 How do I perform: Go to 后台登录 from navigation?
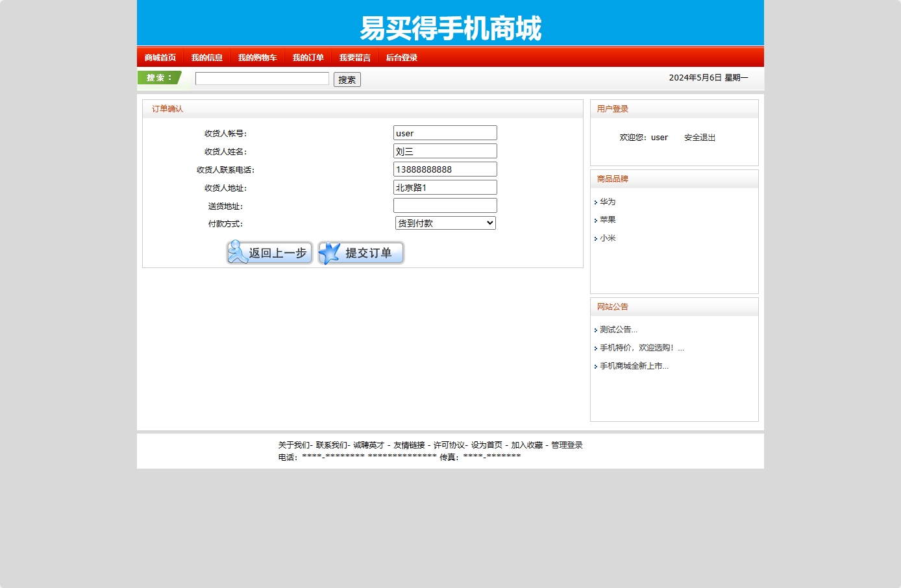(401, 57)
